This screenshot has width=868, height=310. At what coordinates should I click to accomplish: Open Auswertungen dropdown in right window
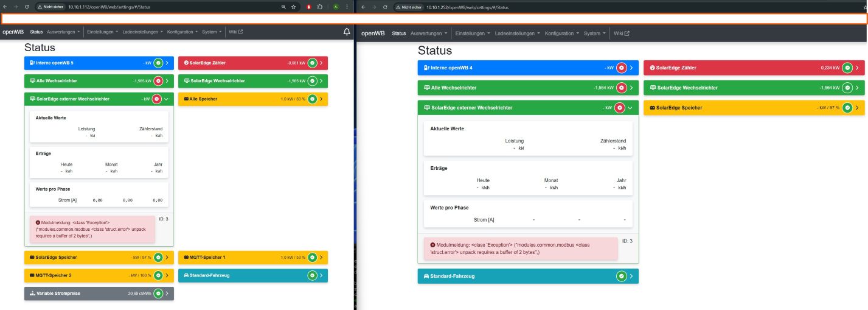click(x=429, y=33)
